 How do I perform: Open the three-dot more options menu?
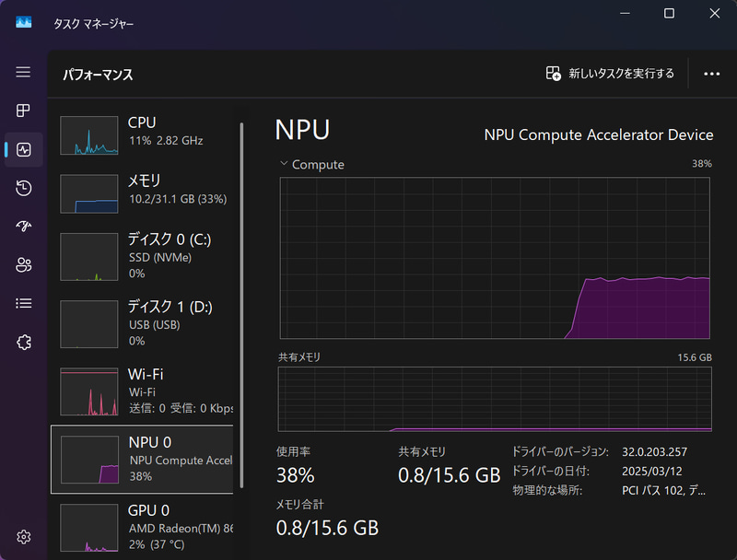[712, 73]
